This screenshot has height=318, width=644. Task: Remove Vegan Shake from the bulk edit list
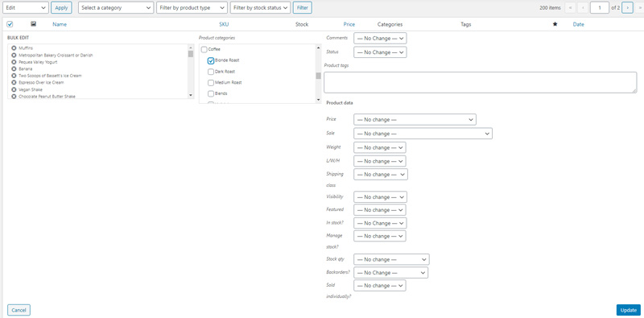tap(14, 89)
